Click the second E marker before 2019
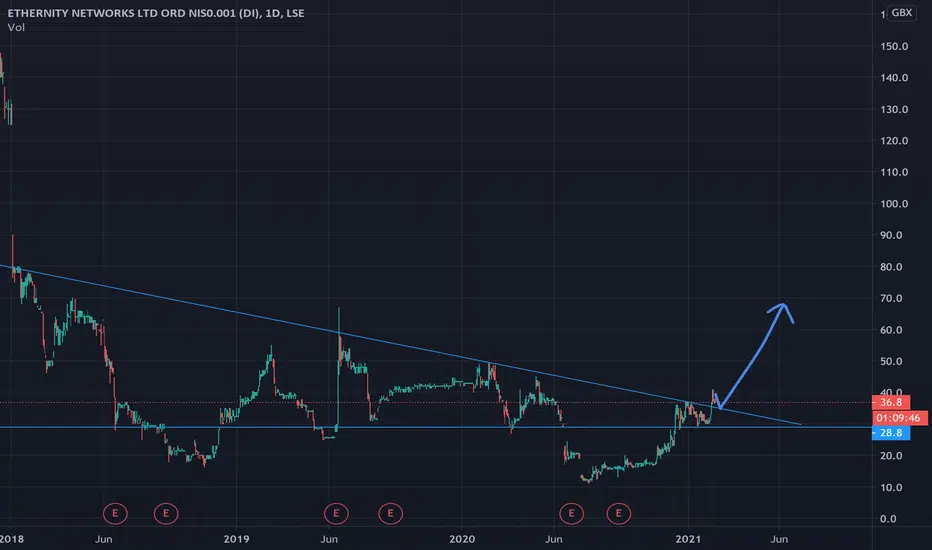This screenshot has width=932, height=550. click(166, 513)
